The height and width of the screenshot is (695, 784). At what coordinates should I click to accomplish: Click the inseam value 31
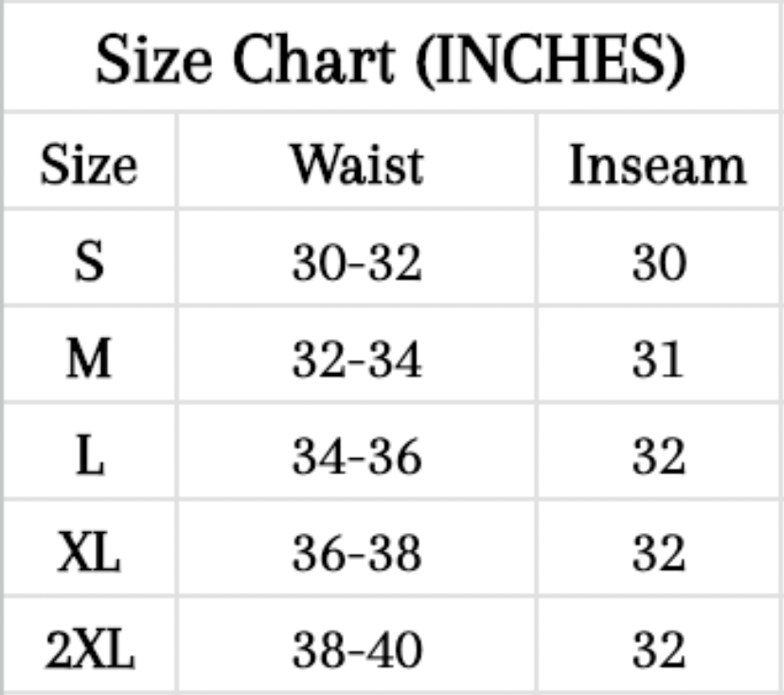pos(658,360)
